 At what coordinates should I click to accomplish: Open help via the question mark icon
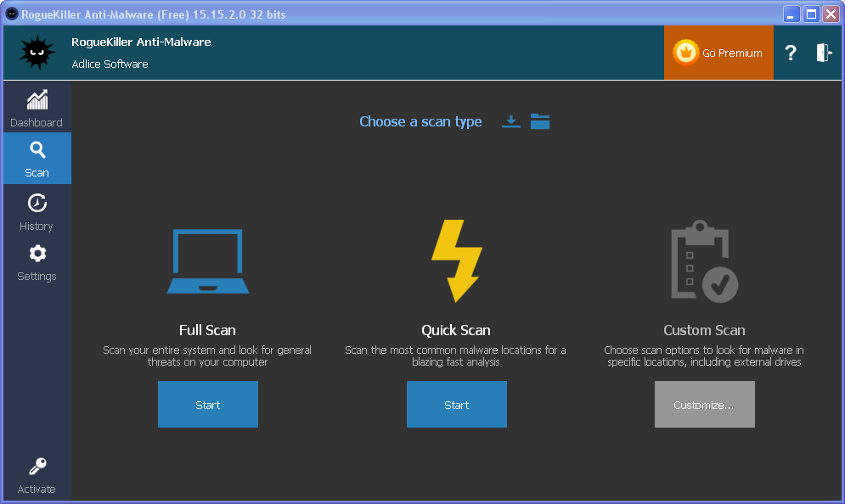click(x=790, y=53)
